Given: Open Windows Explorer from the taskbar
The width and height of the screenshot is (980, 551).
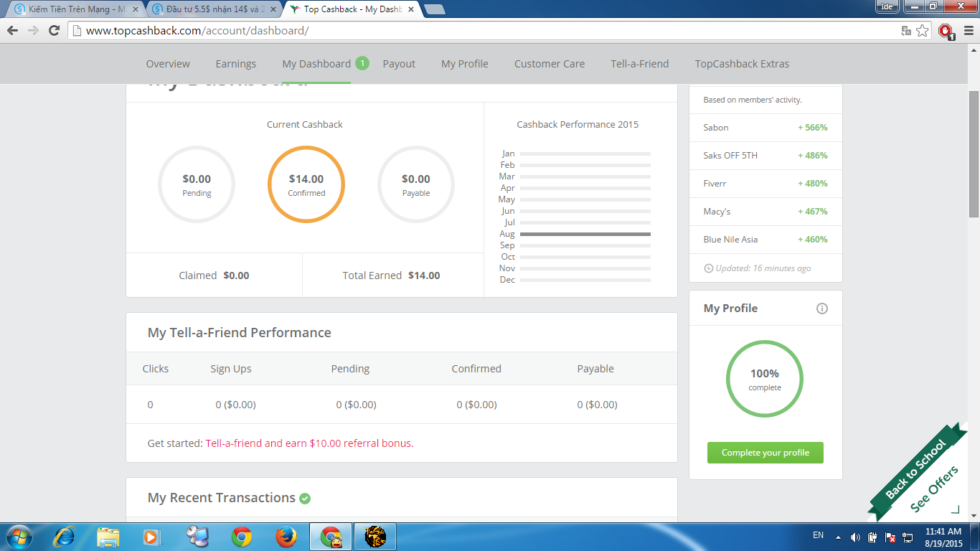Looking at the screenshot, I should [108, 537].
